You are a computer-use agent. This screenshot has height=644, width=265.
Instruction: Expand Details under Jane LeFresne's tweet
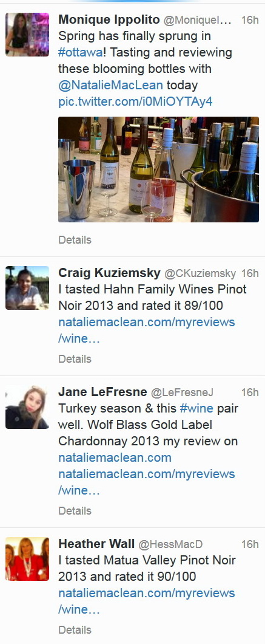(75, 511)
